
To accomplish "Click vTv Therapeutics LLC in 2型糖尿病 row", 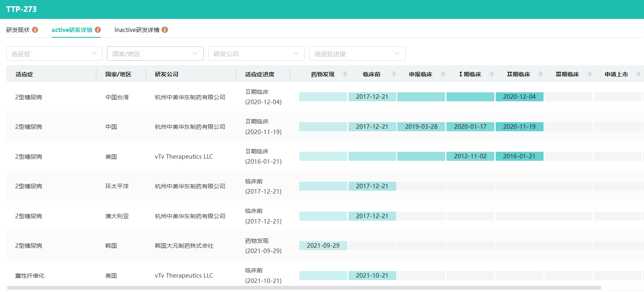I will point(184,157).
